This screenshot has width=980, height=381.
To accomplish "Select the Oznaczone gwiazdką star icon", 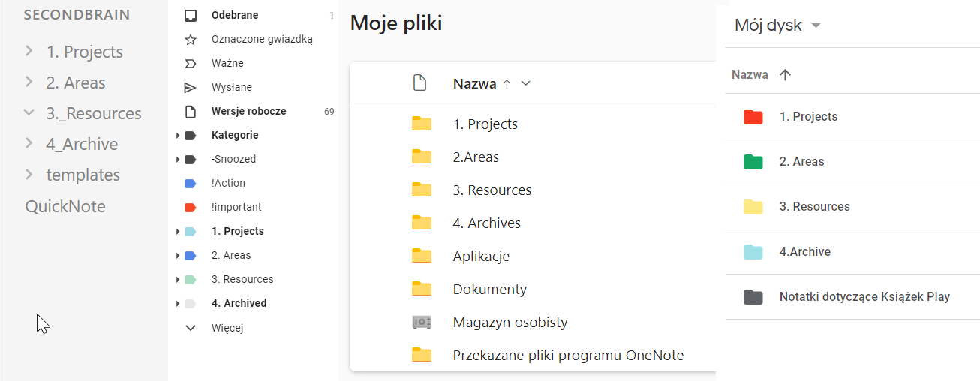I will tap(191, 39).
